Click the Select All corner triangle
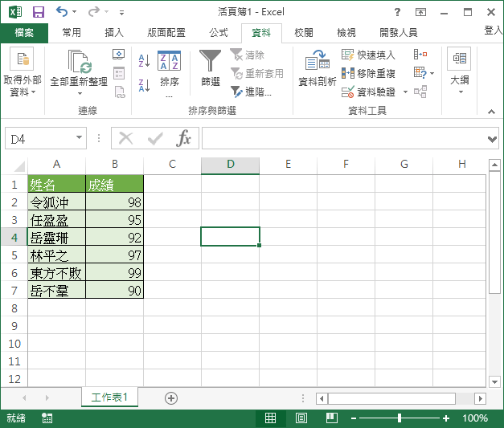504x428 pixels. [x=18, y=166]
